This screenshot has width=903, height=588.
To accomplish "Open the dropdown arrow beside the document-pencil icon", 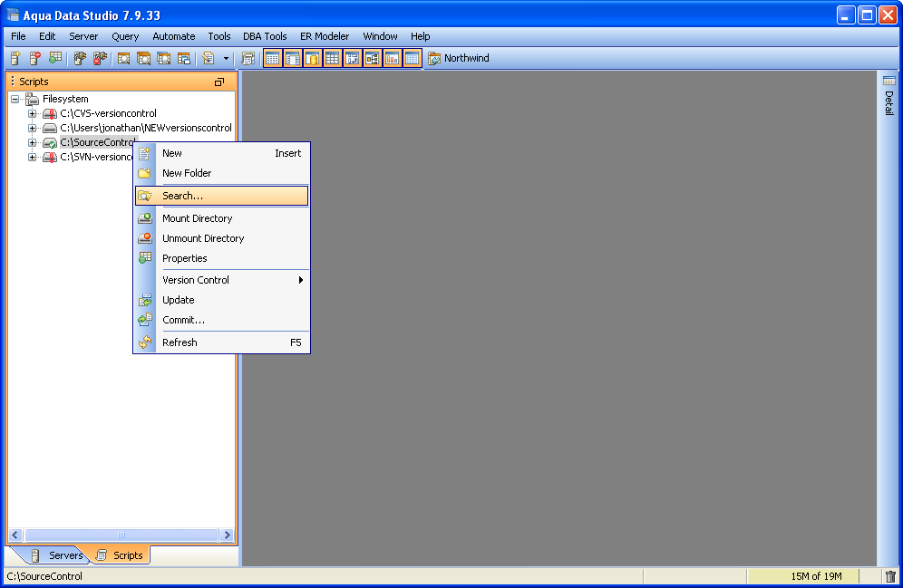I will tap(226, 58).
